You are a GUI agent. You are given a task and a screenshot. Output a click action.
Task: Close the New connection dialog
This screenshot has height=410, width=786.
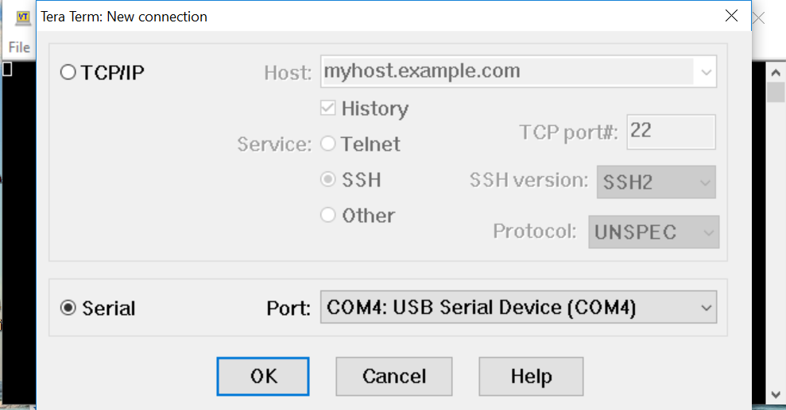731,17
